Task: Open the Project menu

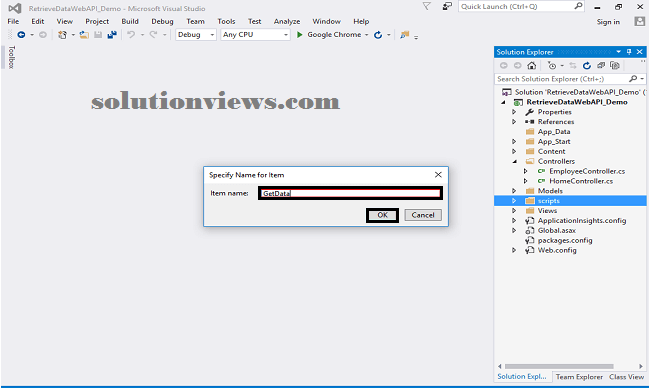Action: coord(97,22)
